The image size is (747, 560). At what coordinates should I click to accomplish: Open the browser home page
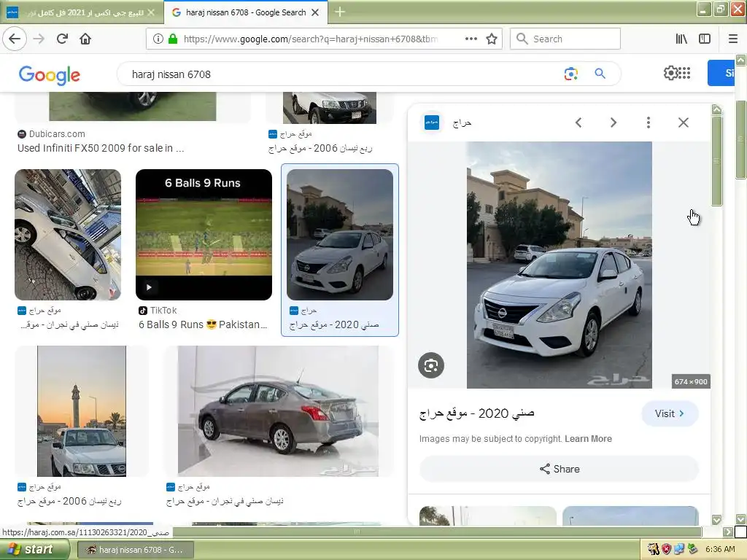[x=85, y=39]
